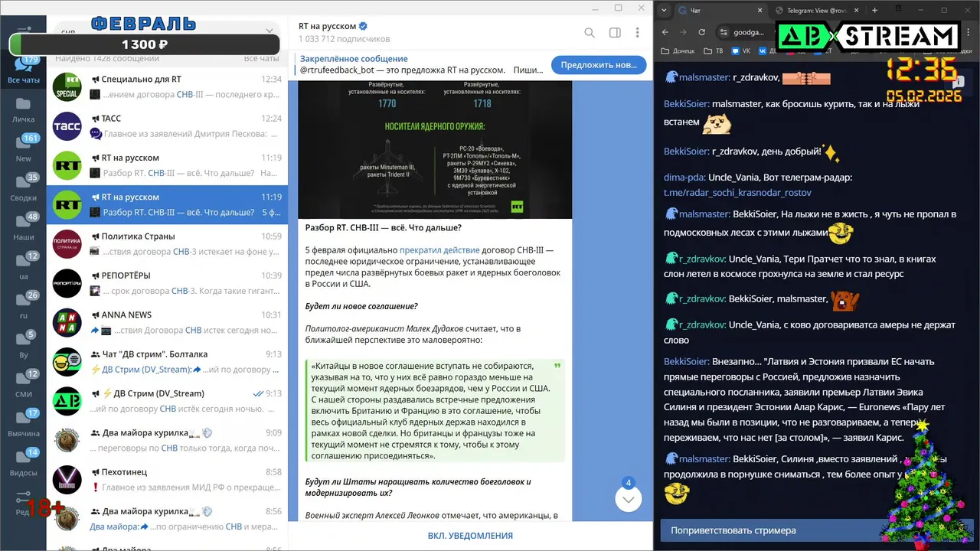Open the channel three-dot options menu
980x551 pixels.
tap(637, 33)
